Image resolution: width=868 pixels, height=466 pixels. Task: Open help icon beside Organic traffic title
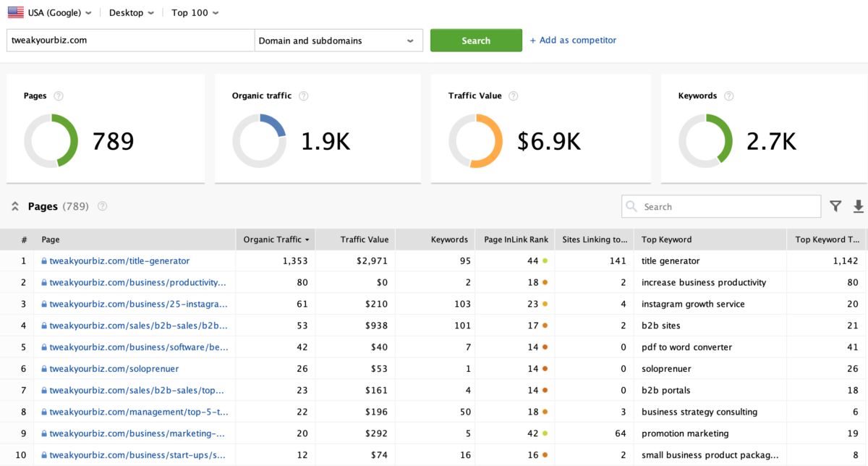click(304, 96)
